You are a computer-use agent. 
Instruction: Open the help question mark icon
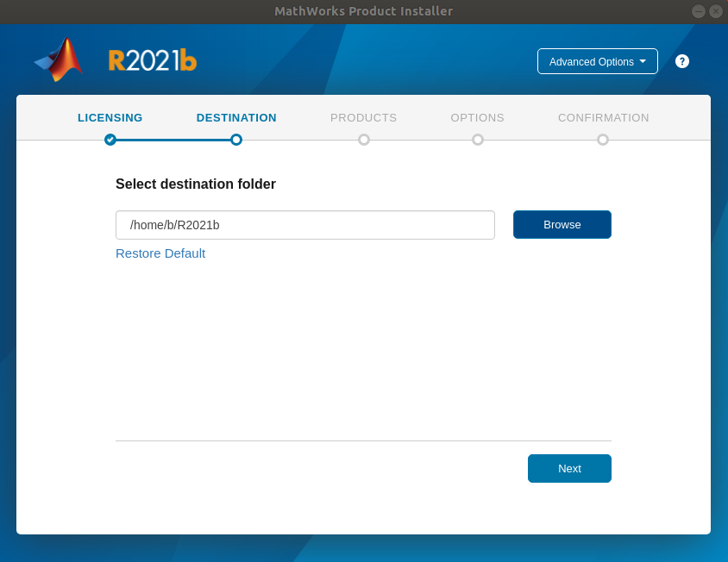tap(681, 61)
